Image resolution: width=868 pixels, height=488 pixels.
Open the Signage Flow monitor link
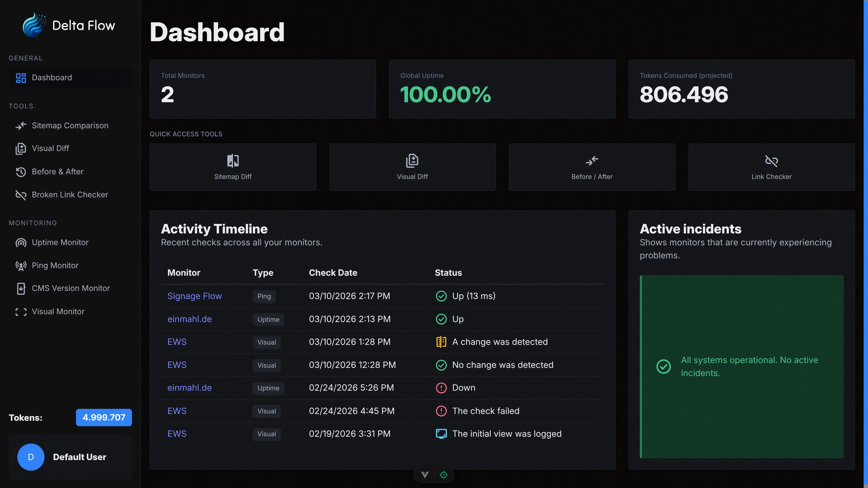coord(194,296)
